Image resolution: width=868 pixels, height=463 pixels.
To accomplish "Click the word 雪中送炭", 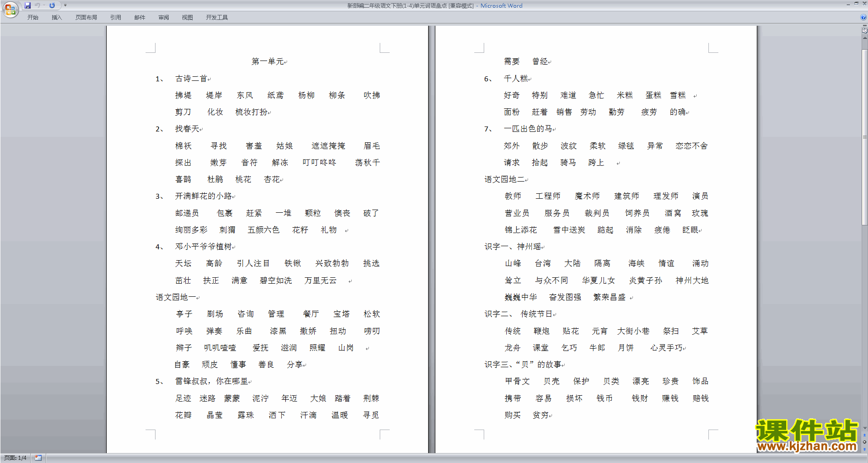I will pyautogui.click(x=569, y=230).
